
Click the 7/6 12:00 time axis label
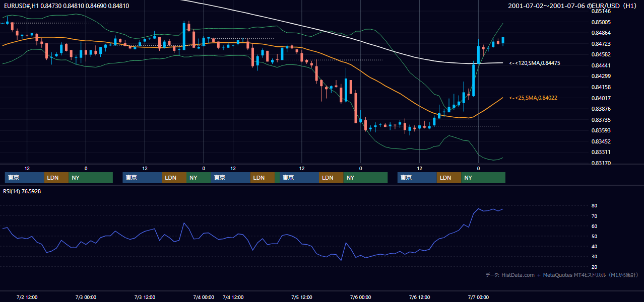419,297
